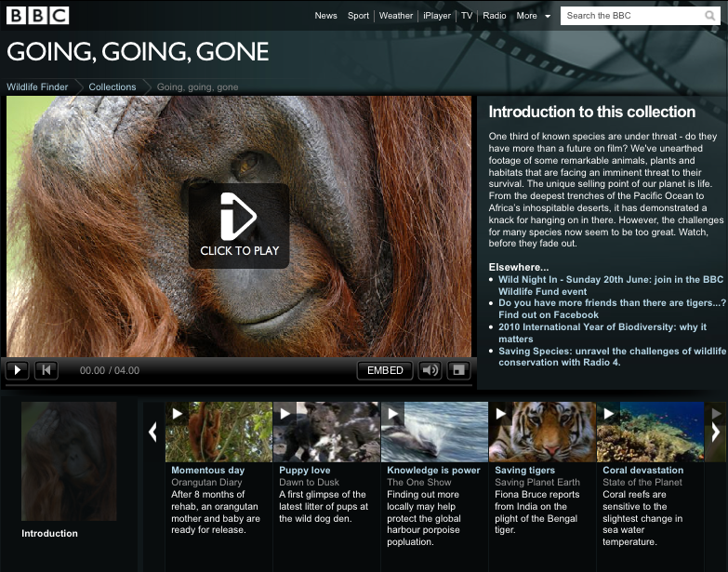728x572 pixels.
Task: Click the large iPlayer Click to Play overlay
Action: pyautogui.click(x=239, y=226)
